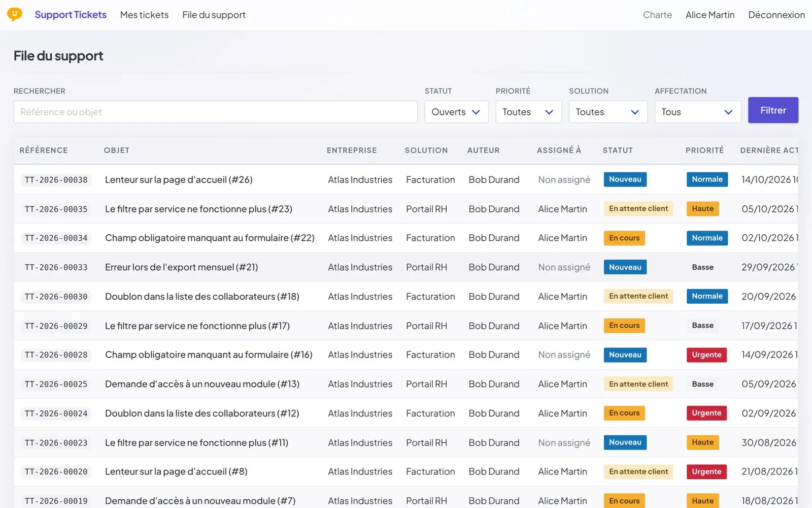Focus the Référence ou objet search field

click(216, 112)
